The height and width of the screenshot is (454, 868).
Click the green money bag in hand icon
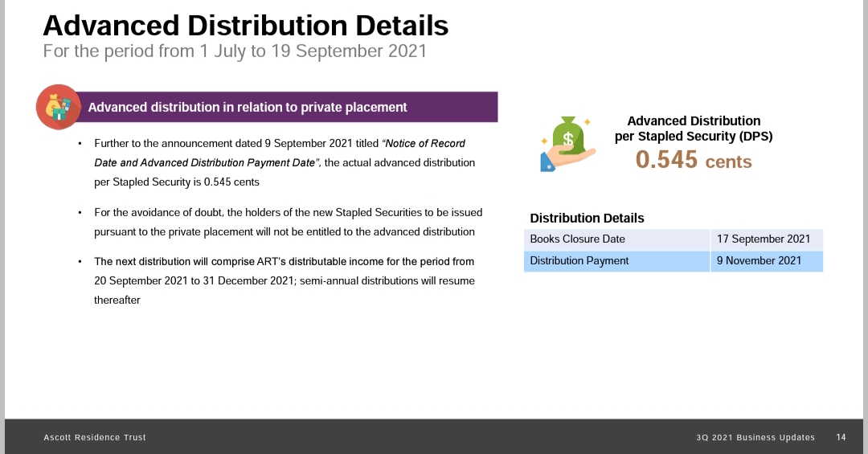click(568, 144)
